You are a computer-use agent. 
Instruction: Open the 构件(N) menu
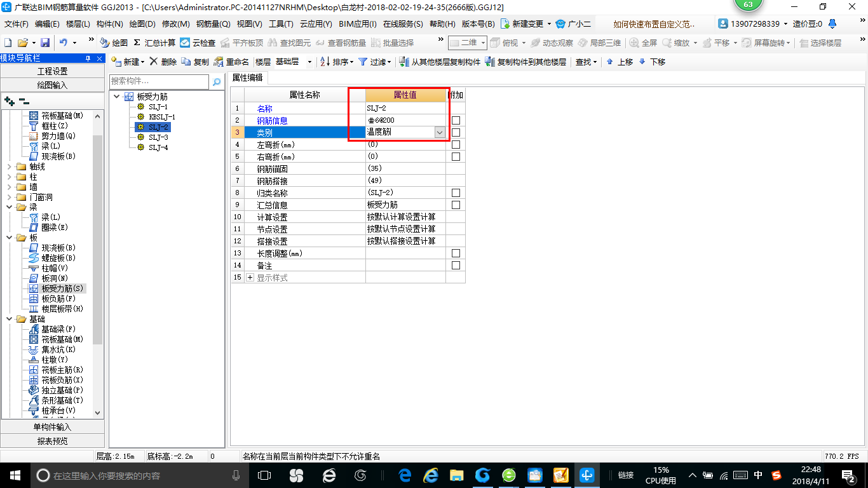[109, 24]
